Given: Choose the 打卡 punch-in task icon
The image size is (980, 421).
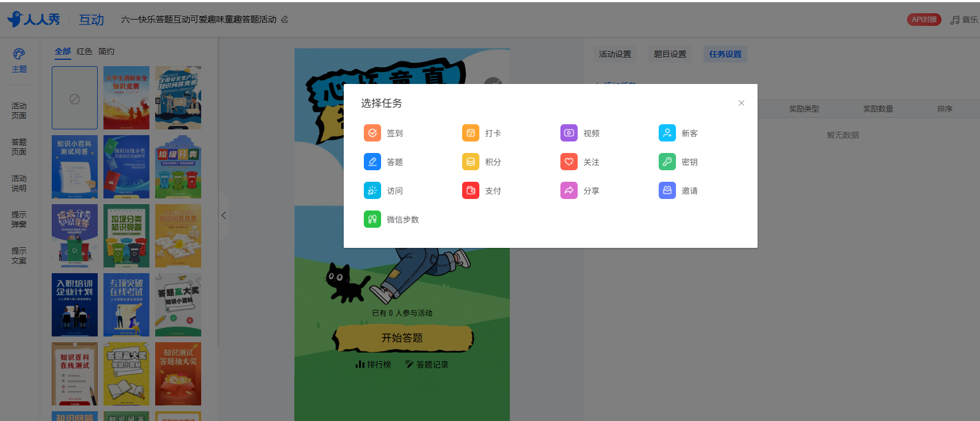Looking at the screenshot, I should click(471, 133).
